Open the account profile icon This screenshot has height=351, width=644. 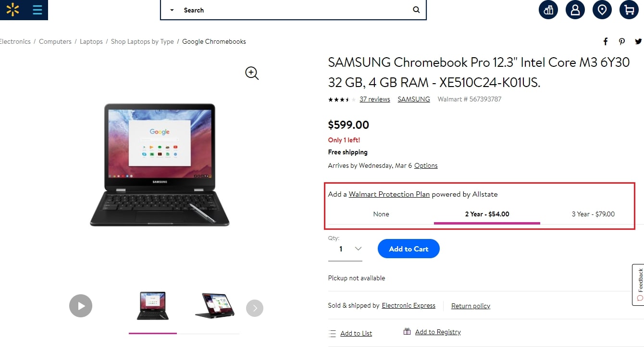(x=575, y=10)
